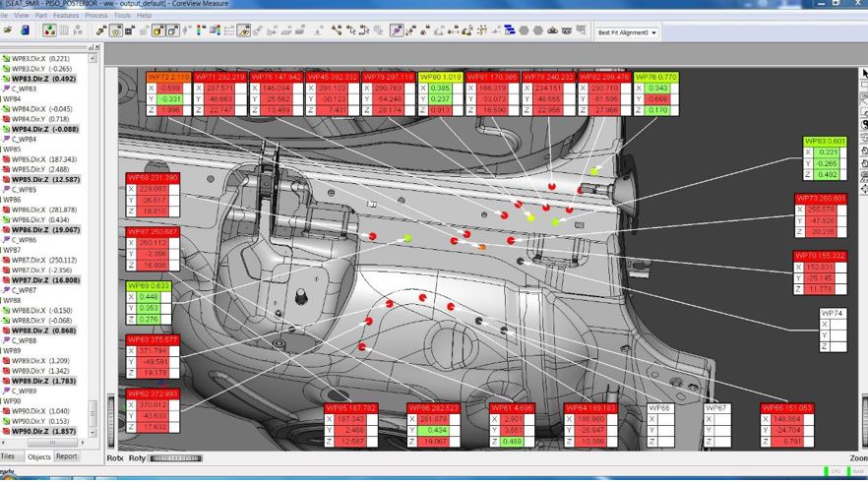
Task: Click the vertical color scale toolbar icon
Action: point(199,30)
